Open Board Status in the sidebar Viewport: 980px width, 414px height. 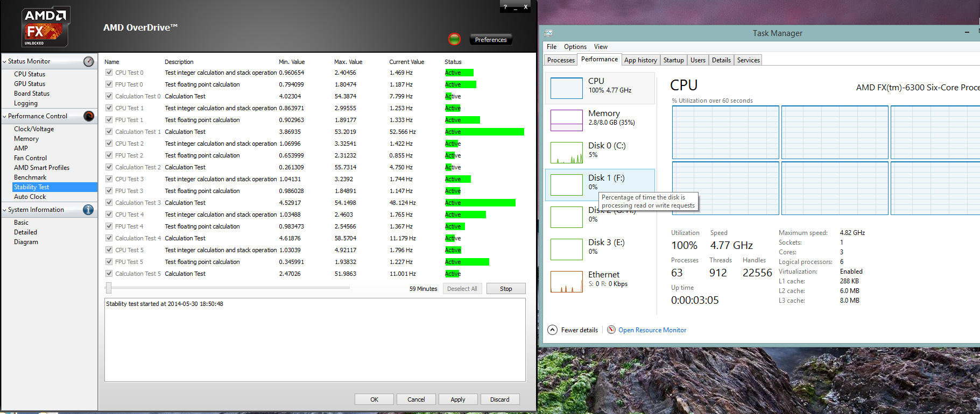click(x=32, y=94)
